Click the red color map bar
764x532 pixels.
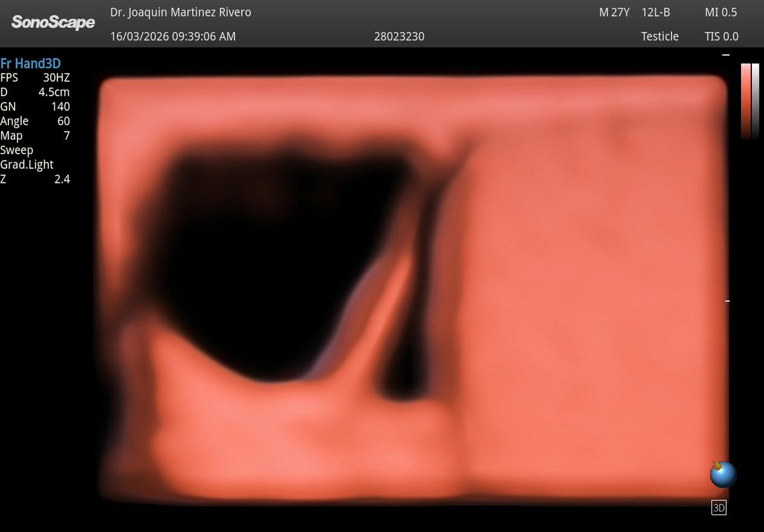746,101
